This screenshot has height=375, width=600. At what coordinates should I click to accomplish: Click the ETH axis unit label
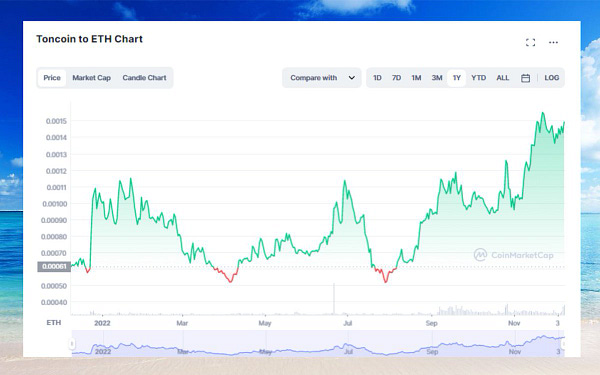click(54, 323)
